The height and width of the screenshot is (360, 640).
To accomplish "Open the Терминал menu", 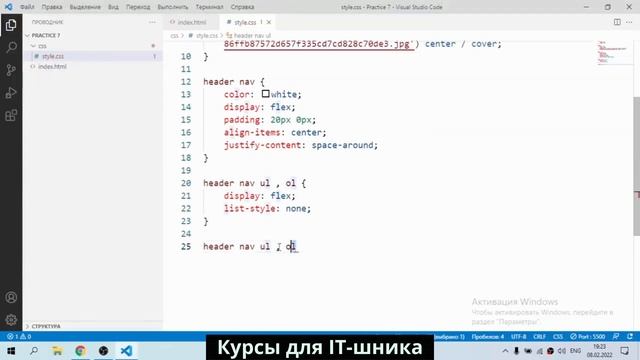I will tap(209, 7).
